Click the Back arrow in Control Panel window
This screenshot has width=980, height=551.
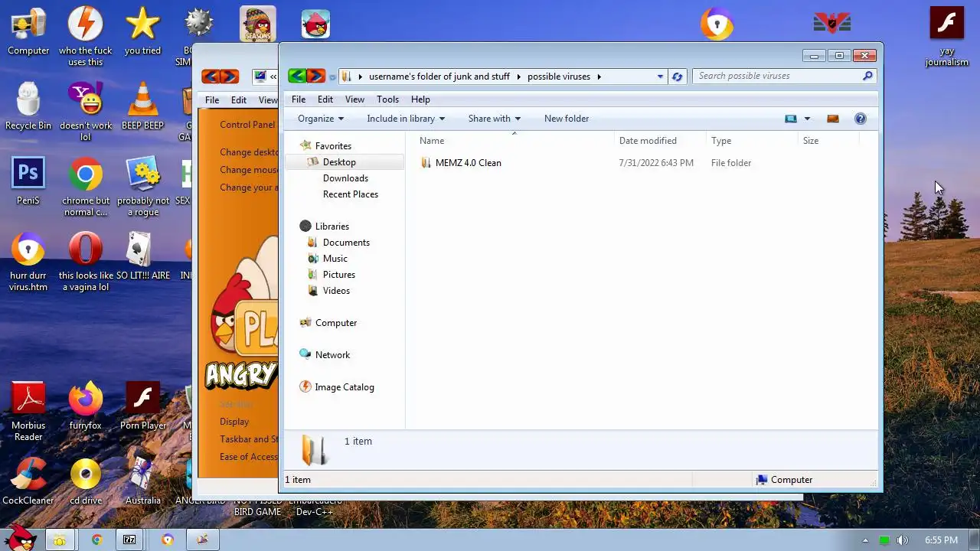[211, 76]
